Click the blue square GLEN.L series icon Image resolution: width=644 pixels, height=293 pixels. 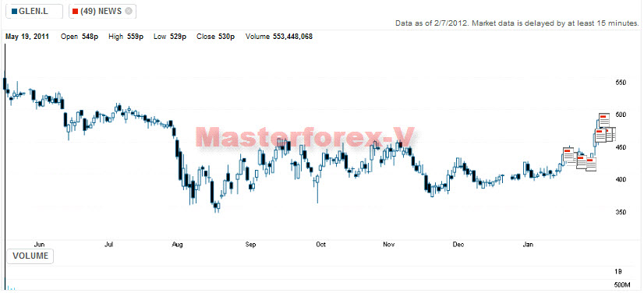coord(15,12)
